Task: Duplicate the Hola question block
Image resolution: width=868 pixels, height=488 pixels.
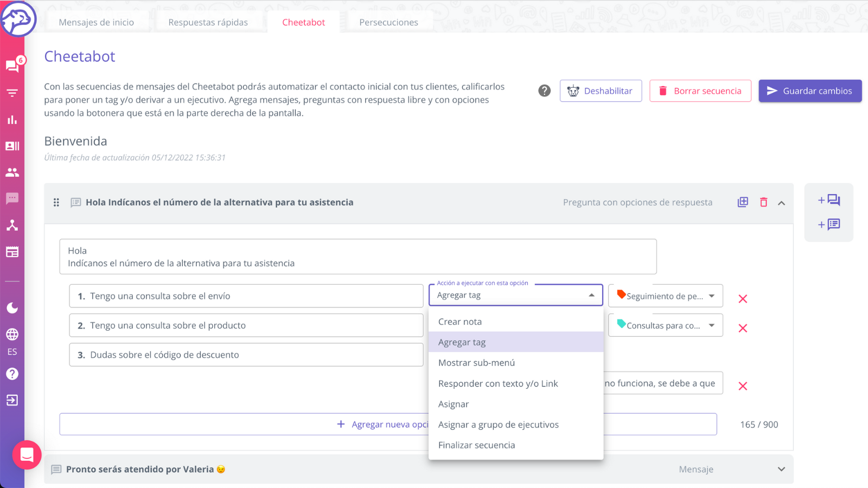Action: point(743,202)
